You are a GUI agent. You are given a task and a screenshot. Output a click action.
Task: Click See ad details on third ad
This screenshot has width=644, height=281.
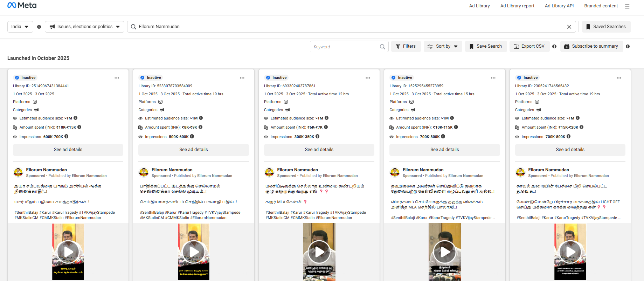pyautogui.click(x=319, y=150)
